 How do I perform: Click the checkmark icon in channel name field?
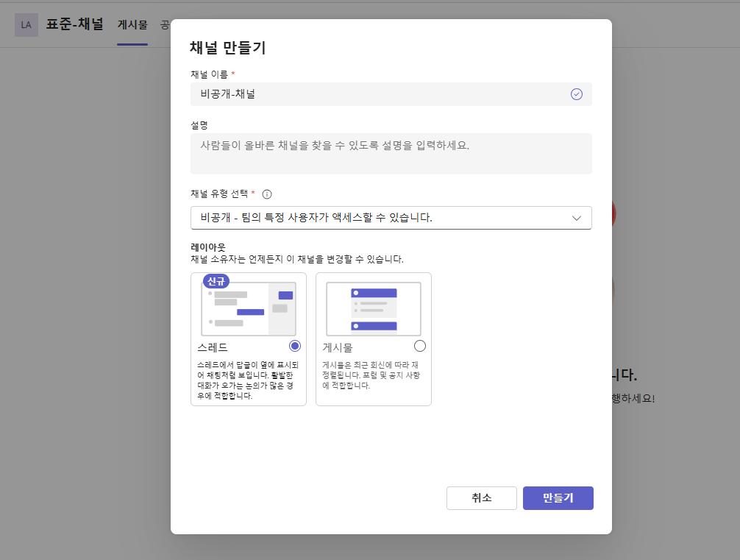tap(576, 94)
